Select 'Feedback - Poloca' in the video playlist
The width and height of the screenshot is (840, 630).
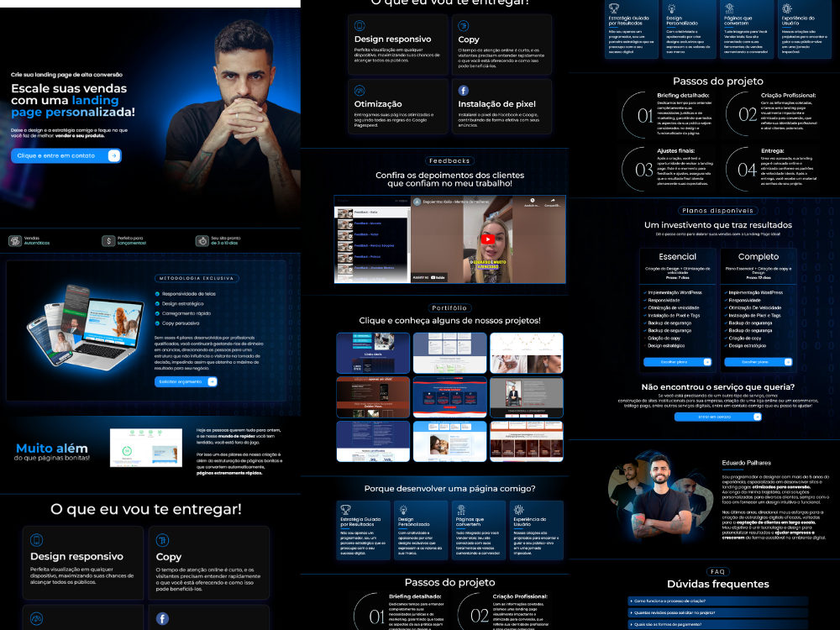pos(372,257)
